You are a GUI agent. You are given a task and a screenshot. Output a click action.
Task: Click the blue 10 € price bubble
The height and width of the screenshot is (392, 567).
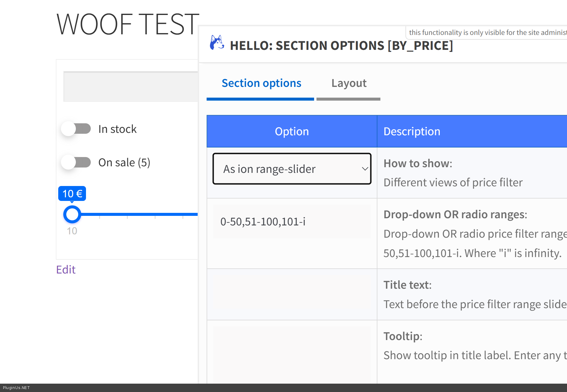[72, 194]
